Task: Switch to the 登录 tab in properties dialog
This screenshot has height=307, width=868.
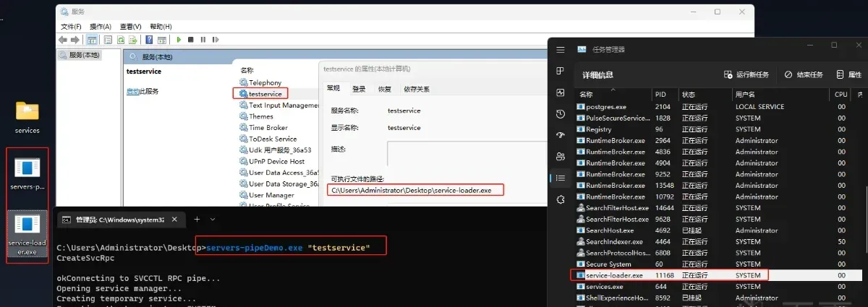Action: click(359, 89)
